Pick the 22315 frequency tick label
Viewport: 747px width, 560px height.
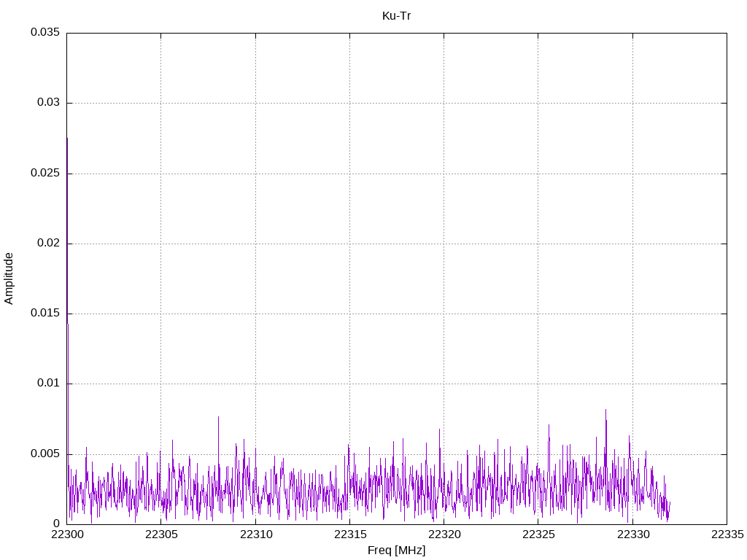[x=349, y=535]
